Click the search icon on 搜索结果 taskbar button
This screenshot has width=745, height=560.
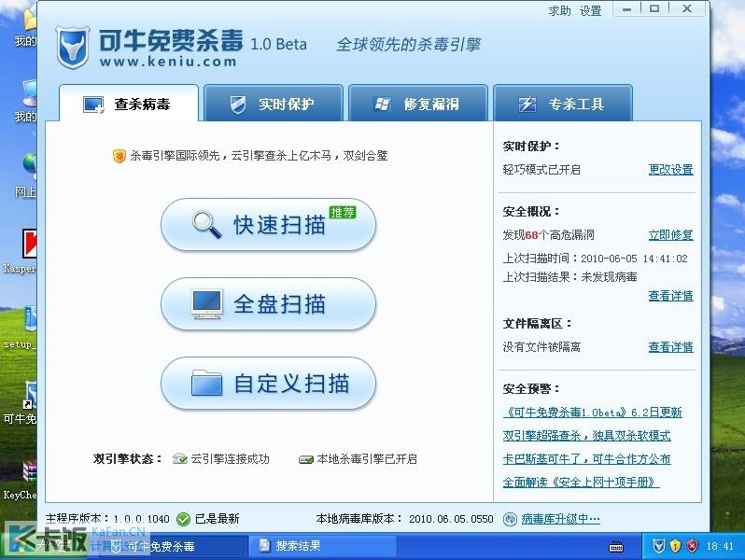pyautogui.click(x=264, y=546)
